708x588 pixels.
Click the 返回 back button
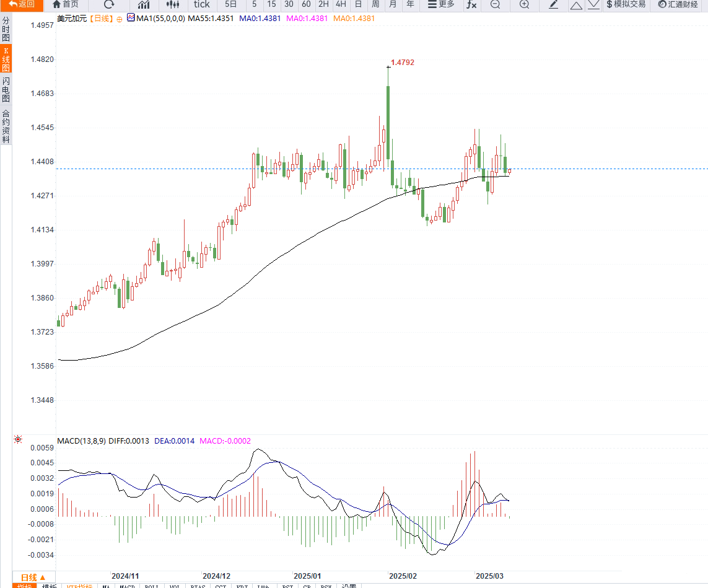21,4
